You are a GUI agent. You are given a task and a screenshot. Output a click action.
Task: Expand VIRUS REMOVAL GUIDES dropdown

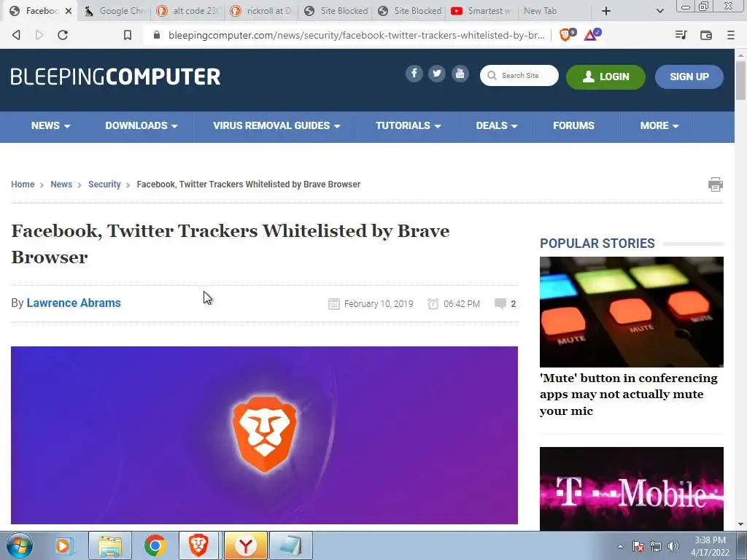tap(276, 125)
